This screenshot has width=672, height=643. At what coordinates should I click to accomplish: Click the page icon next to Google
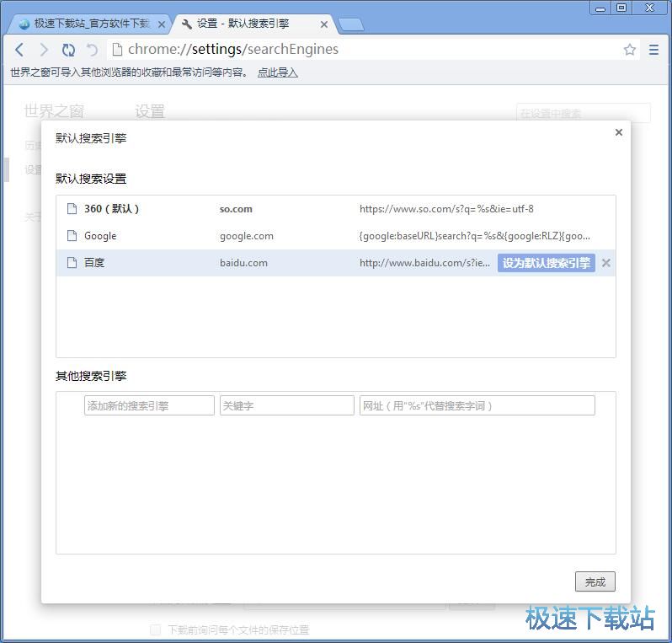point(72,236)
